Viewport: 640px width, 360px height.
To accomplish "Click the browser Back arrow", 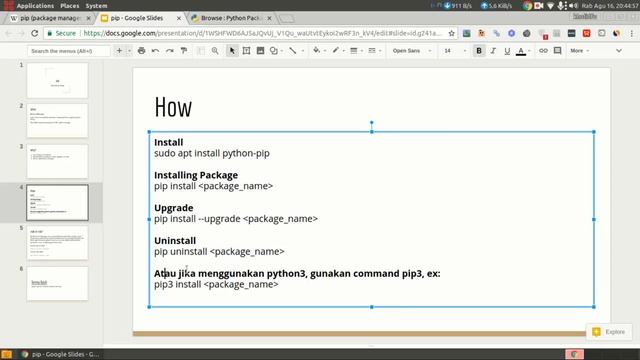I will point(9,33).
